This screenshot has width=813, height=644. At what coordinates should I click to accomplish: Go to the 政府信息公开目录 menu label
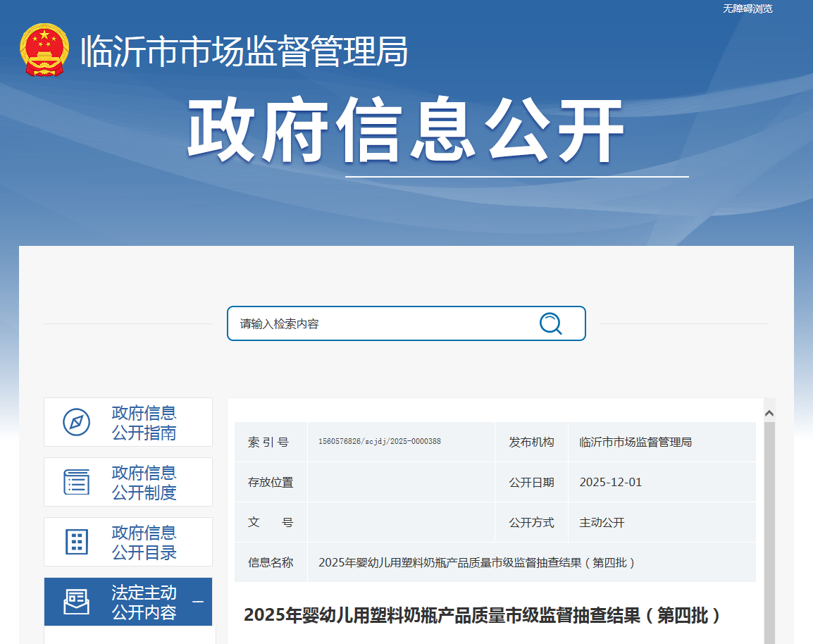tap(144, 543)
